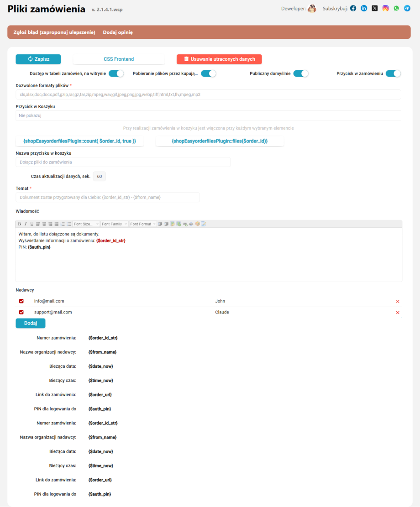This screenshot has height=507, width=420.
Task: Click the developer avatar image
Action: pyautogui.click(x=312, y=9)
